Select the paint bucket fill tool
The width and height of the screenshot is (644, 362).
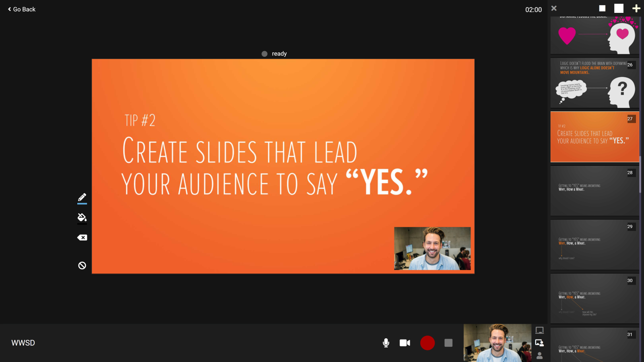[82, 217]
